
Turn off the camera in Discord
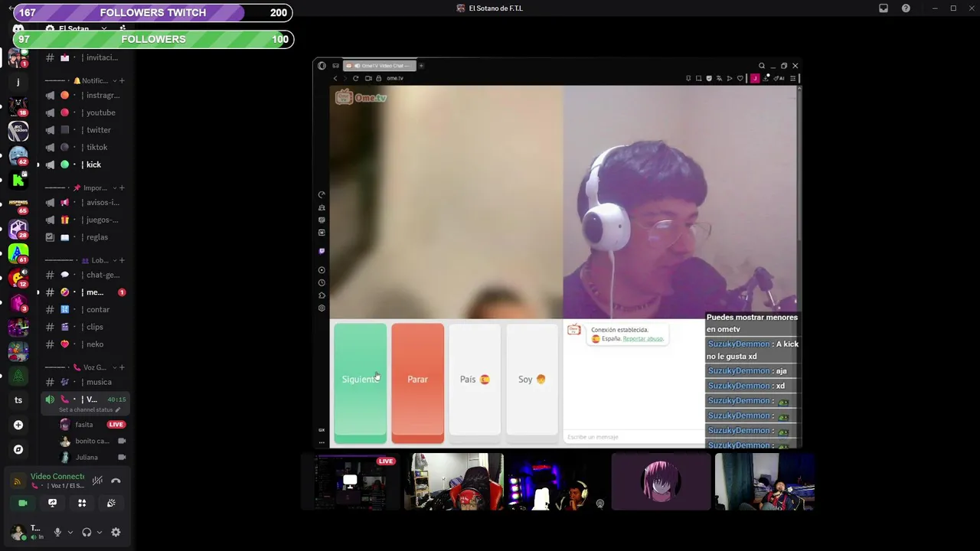point(23,503)
